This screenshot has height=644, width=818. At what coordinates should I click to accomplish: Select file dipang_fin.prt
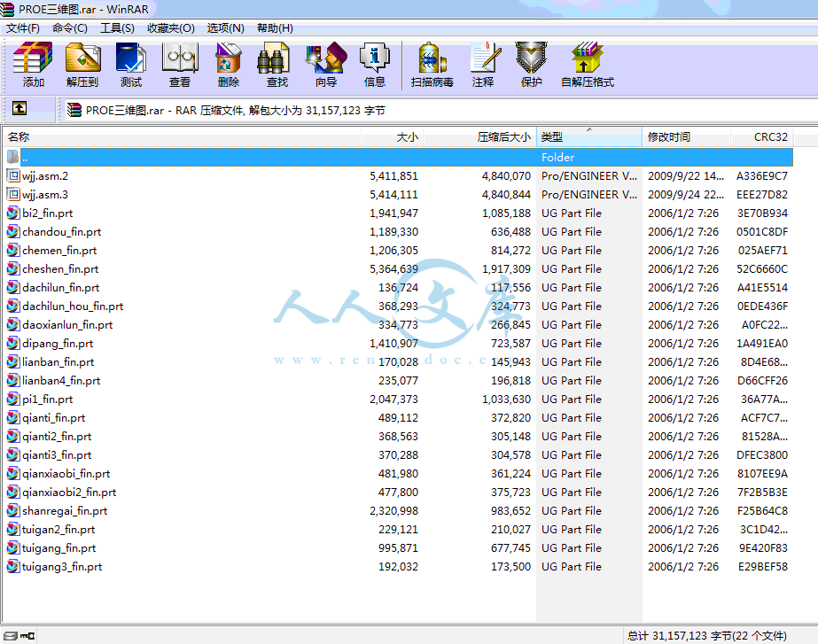pos(58,343)
